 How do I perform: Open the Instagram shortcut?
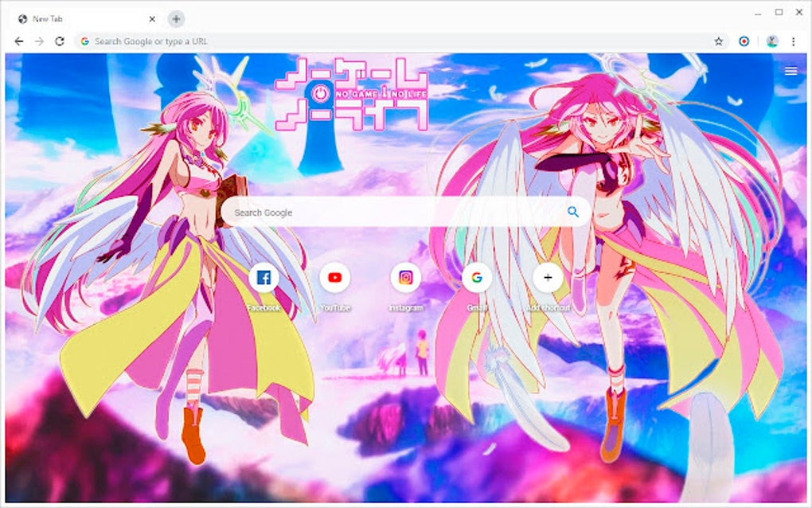[x=405, y=278]
